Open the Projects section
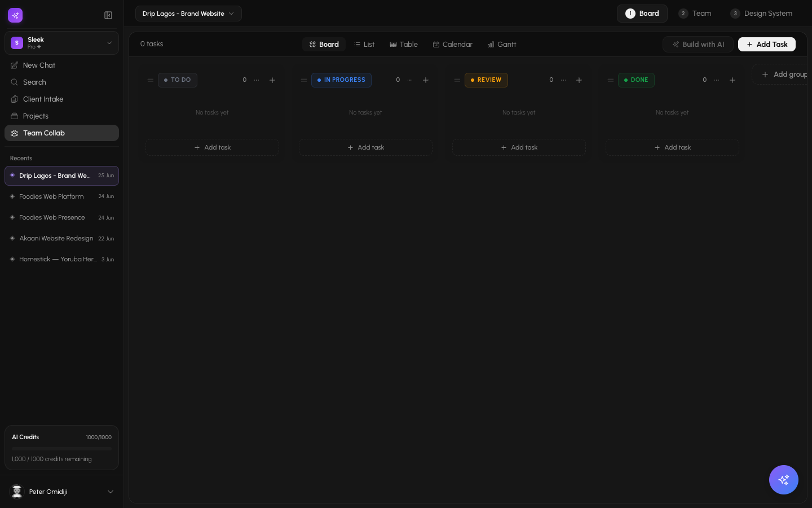812x508 pixels. pos(62,116)
